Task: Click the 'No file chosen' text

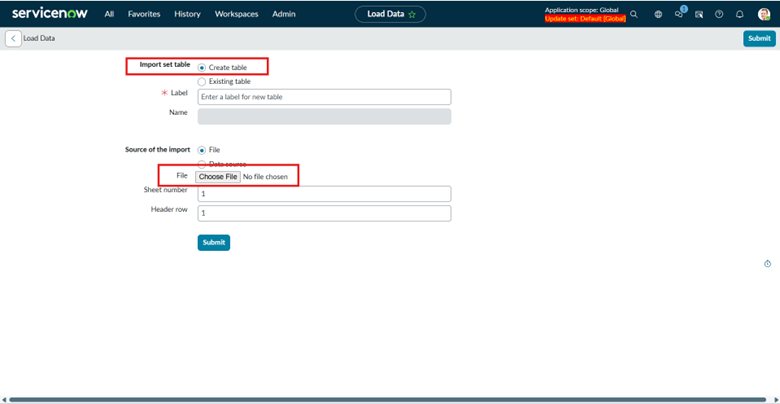Action: pyautogui.click(x=265, y=177)
